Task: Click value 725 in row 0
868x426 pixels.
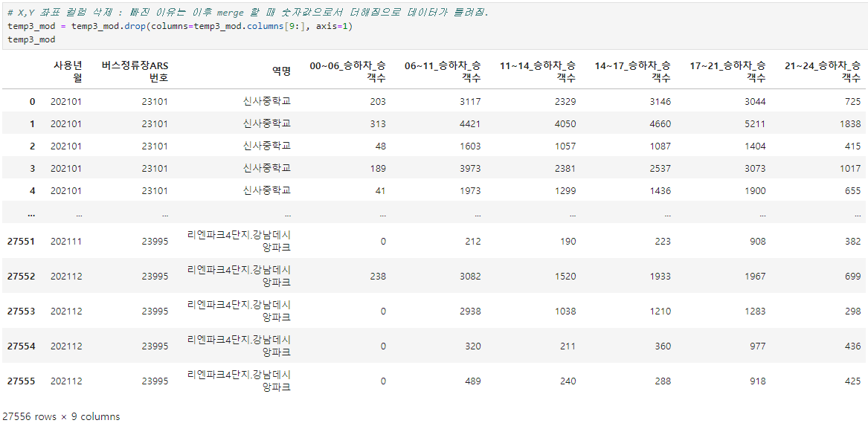Action: click(x=853, y=101)
